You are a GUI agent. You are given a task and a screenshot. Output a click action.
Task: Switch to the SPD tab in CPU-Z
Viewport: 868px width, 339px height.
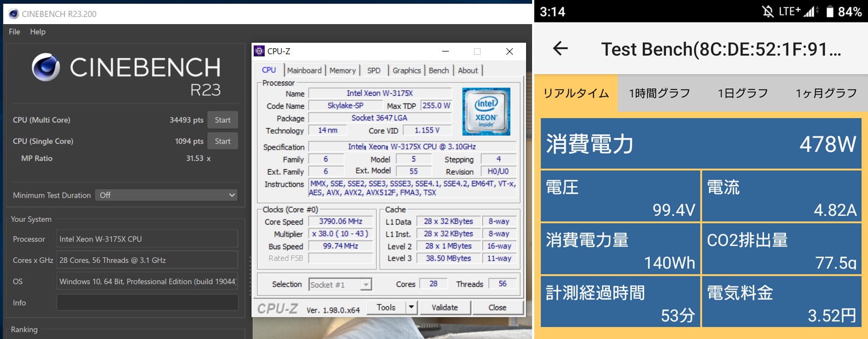point(374,71)
